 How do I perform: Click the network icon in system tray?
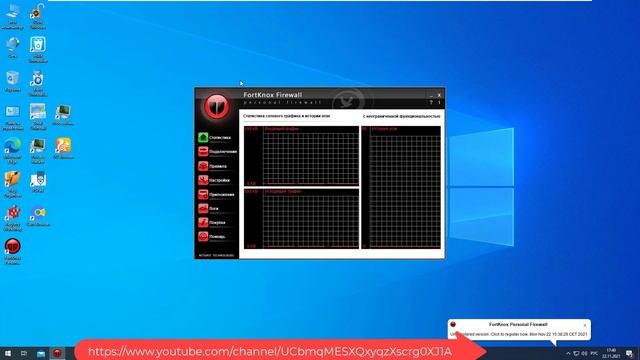(x=576, y=353)
